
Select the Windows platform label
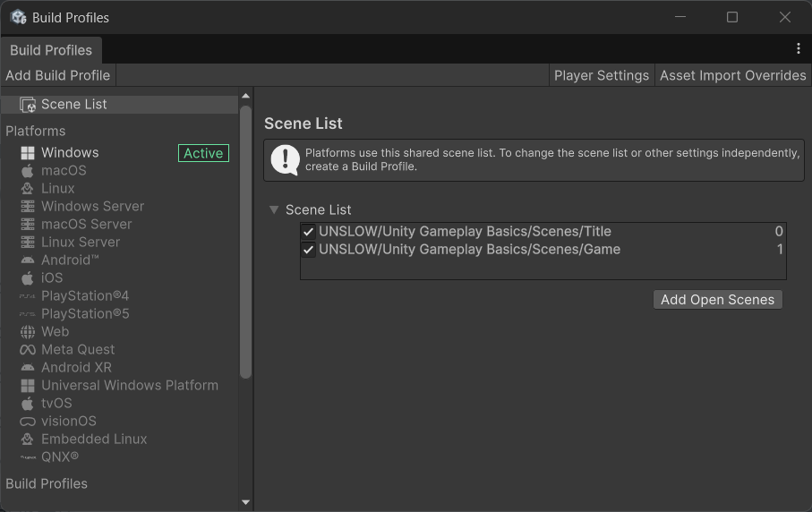coord(70,153)
